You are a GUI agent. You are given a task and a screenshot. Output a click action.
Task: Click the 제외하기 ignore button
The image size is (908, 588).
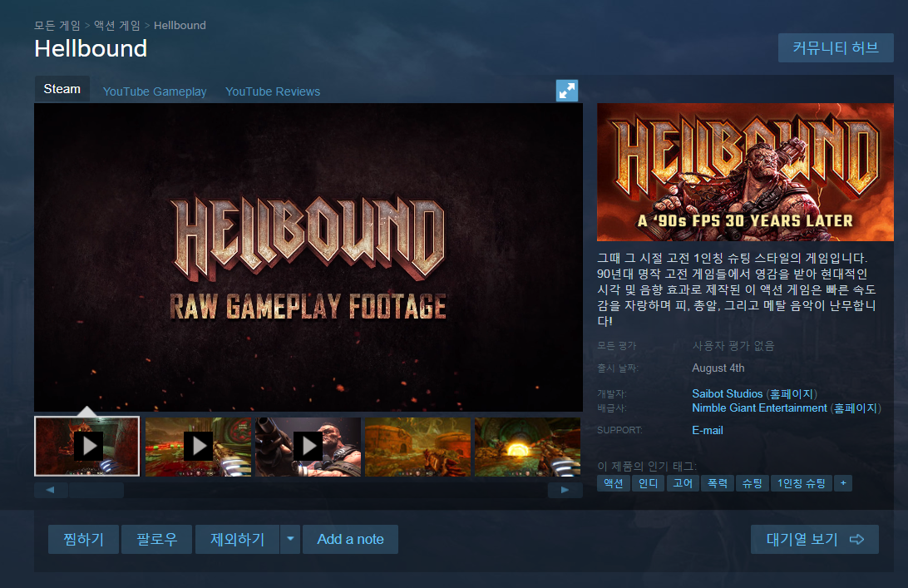238,539
